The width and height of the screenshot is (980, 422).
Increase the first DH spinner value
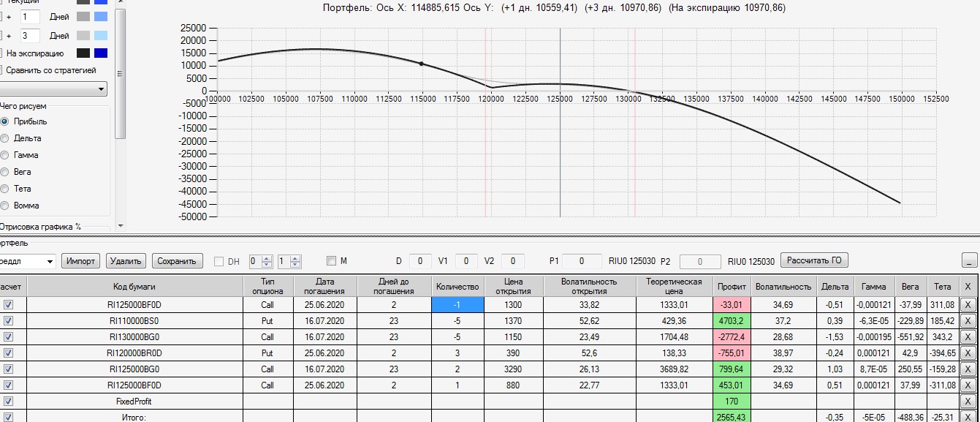click(267, 257)
